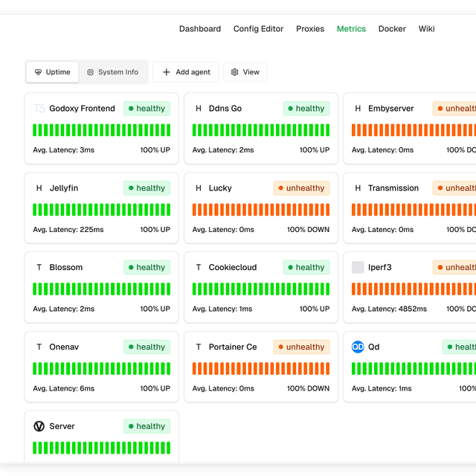The width and height of the screenshot is (476, 476).
Task: Open the Config Editor page
Action: (x=258, y=29)
